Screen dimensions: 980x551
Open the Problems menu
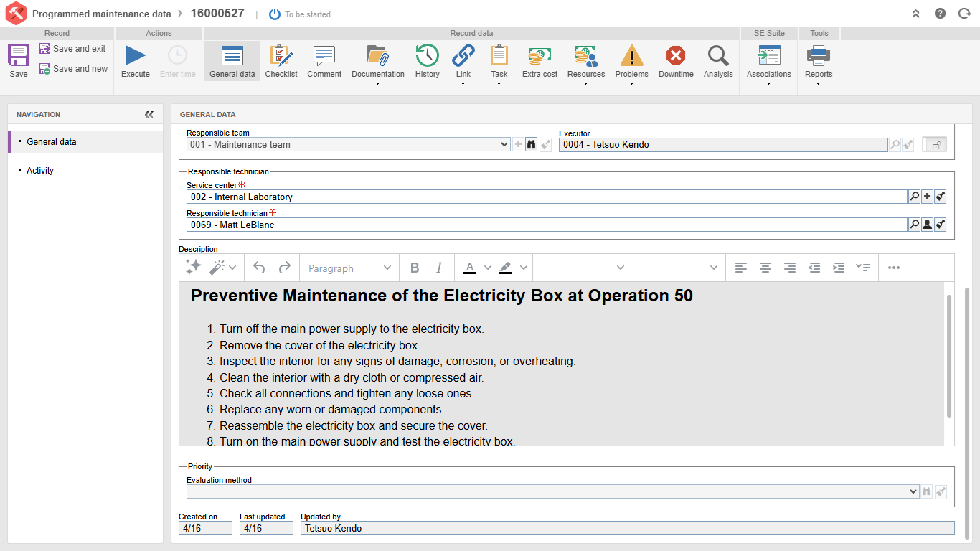pos(631,65)
